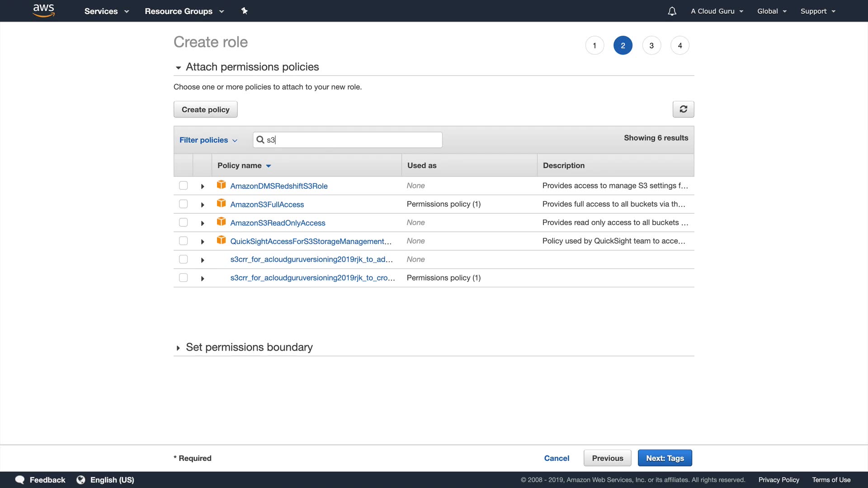Click the Create policy button

coord(205,109)
